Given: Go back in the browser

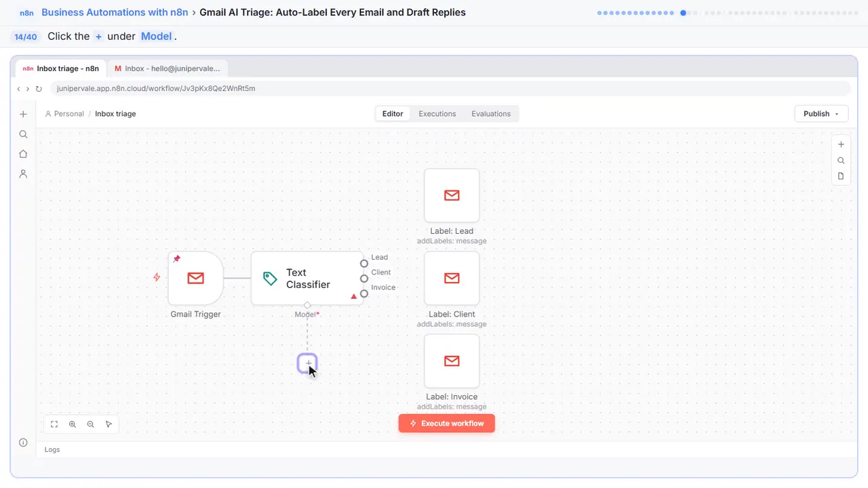Looking at the screenshot, I should click(x=19, y=89).
